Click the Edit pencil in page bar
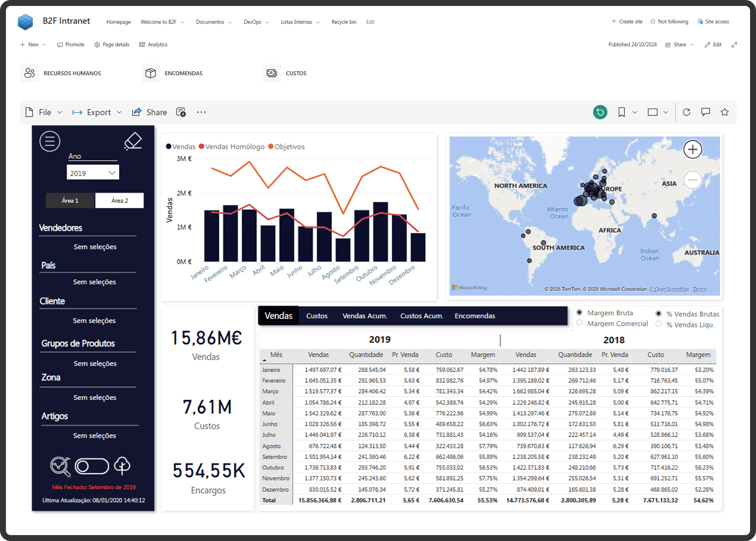The image size is (756, 541). pyautogui.click(x=713, y=45)
